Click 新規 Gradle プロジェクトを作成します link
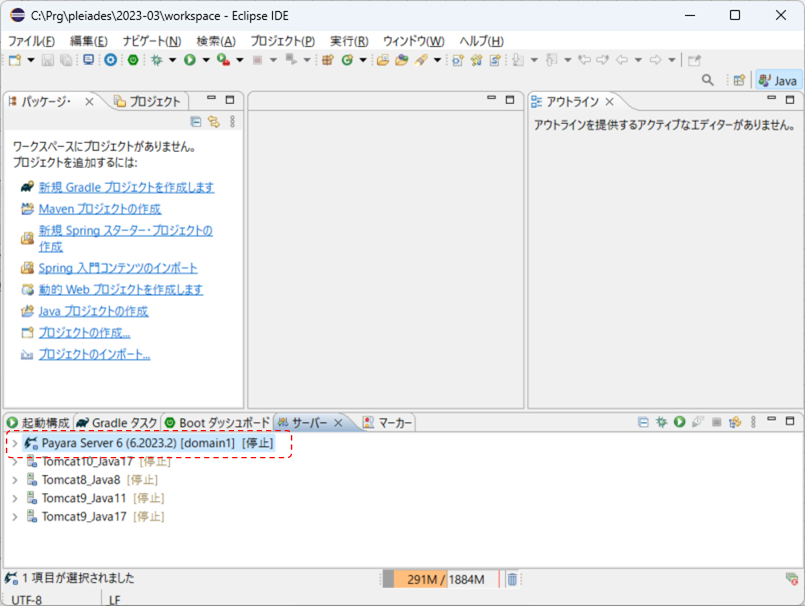Viewport: 805px width, 606px height. (126, 187)
